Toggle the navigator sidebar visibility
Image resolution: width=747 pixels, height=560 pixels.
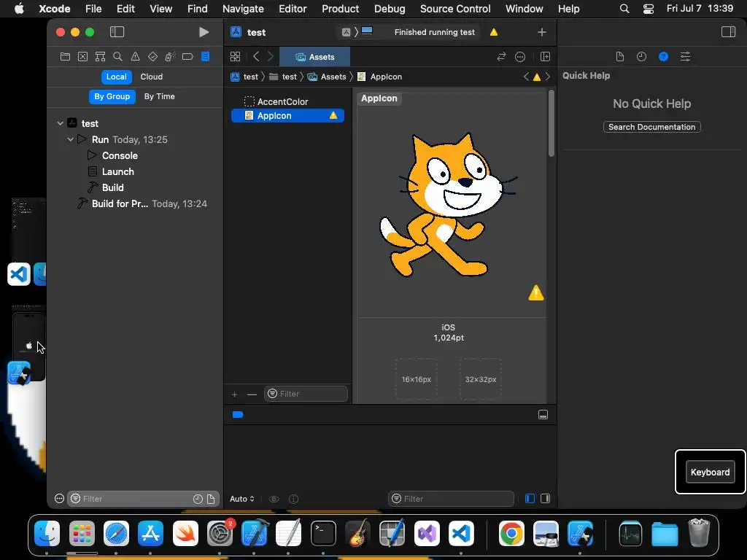point(117,32)
